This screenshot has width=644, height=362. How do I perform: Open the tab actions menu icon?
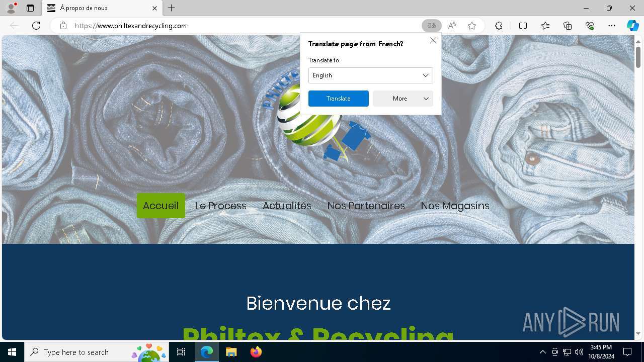click(30, 8)
